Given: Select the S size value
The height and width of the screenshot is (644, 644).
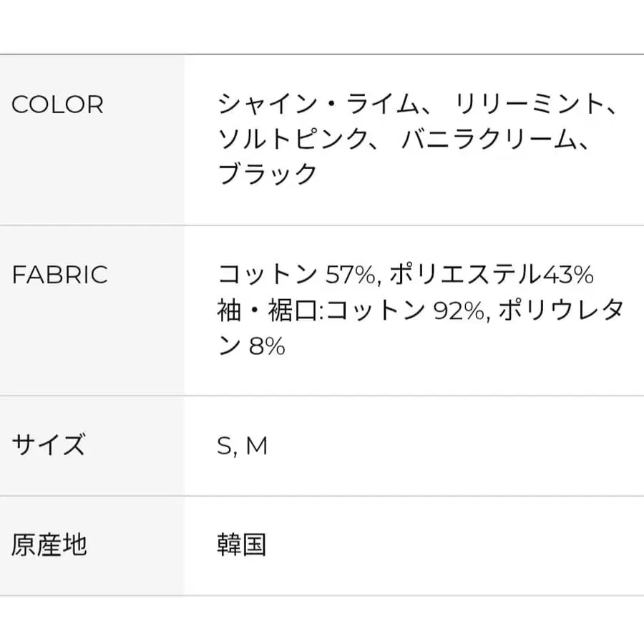Looking at the screenshot, I should (x=223, y=446).
